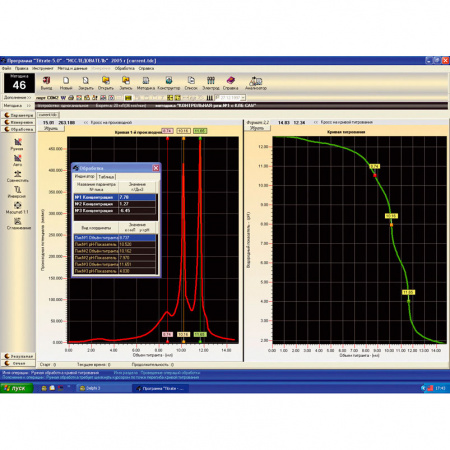Image resolution: width=450 pixels, height=450 pixels.
Task: Select Пик№3 Объём титранта row
Action: [x=115, y=264]
